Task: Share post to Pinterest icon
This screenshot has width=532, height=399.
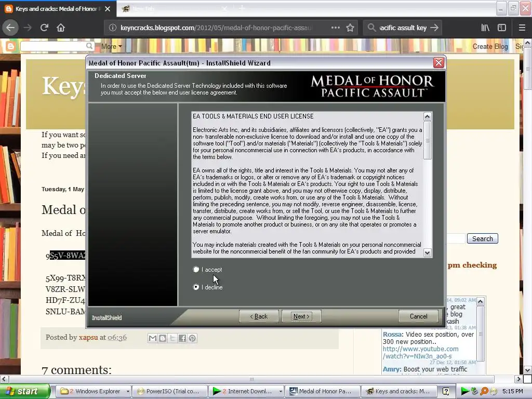Action: [x=192, y=338]
